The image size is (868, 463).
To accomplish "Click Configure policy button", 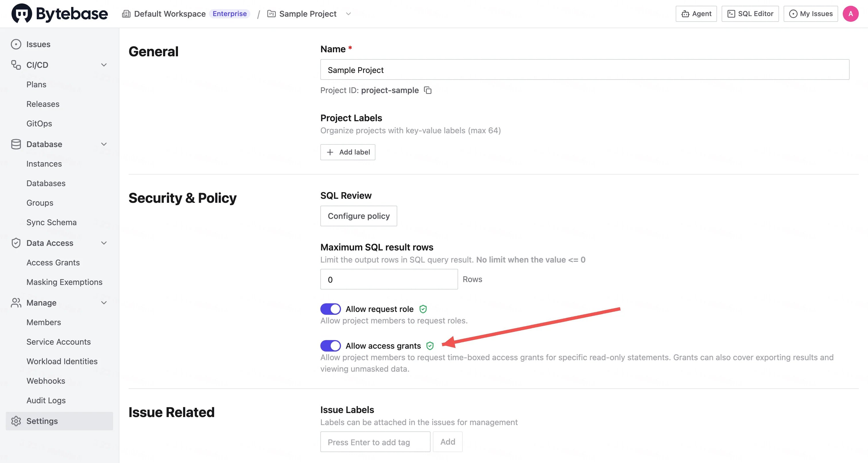I will [x=359, y=216].
